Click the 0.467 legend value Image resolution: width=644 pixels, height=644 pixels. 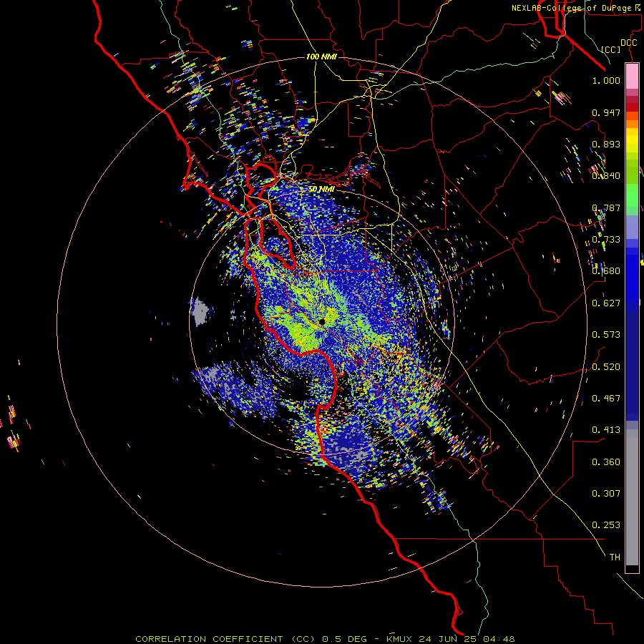point(606,399)
